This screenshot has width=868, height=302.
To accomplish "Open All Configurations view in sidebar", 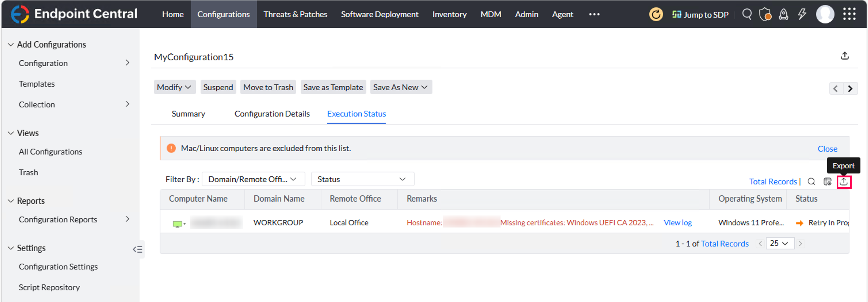I will (51, 152).
